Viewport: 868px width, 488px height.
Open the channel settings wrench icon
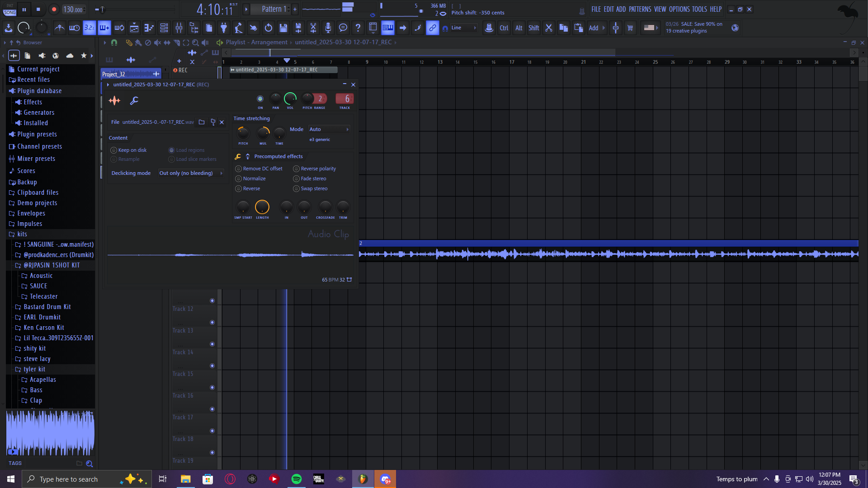coord(134,101)
